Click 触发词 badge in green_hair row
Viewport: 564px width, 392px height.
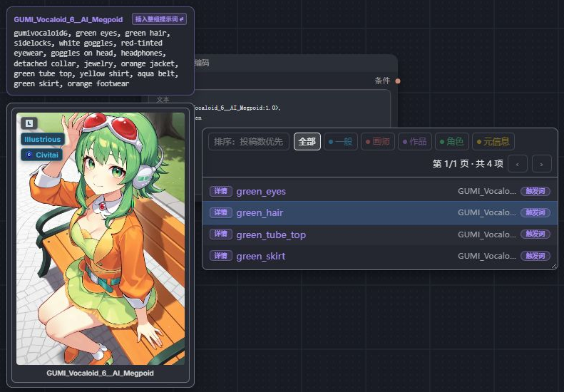[x=535, y=212]
